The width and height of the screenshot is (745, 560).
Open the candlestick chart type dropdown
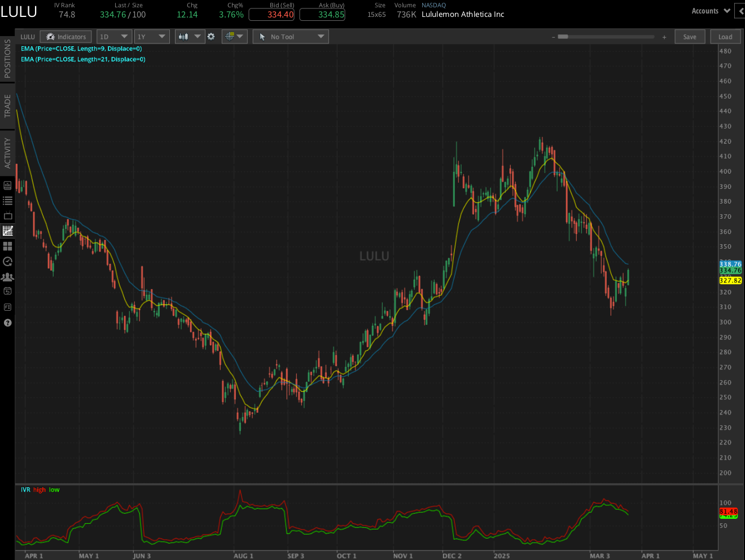click(x=189, y=37)
